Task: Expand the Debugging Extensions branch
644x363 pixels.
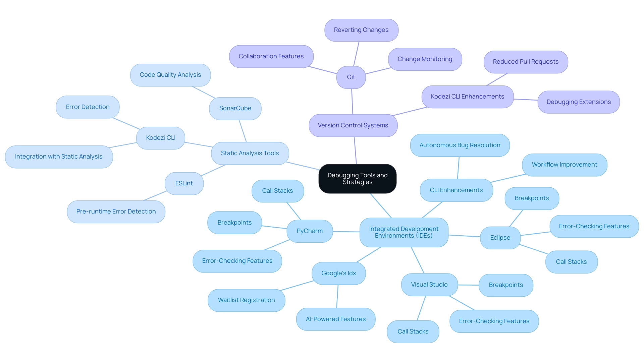Action: pos(579,102)
